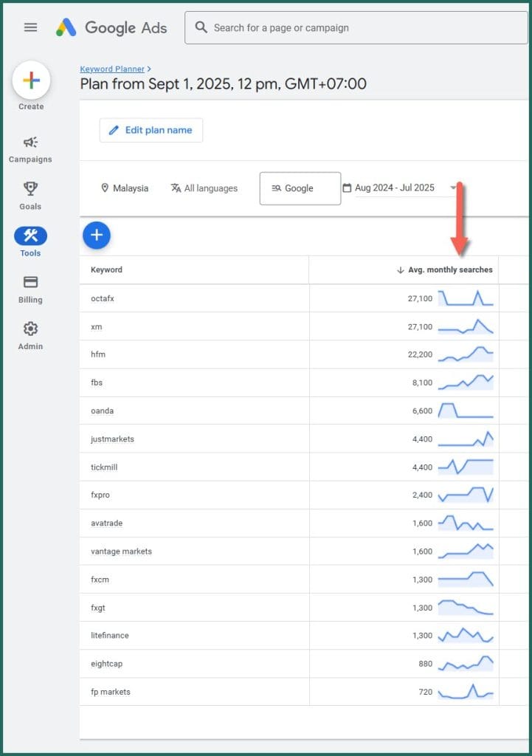Change the All languages setting
Image resolution: width=532 pixels, height=756 pixels.
pyautogui.click(x=204, y=188)
